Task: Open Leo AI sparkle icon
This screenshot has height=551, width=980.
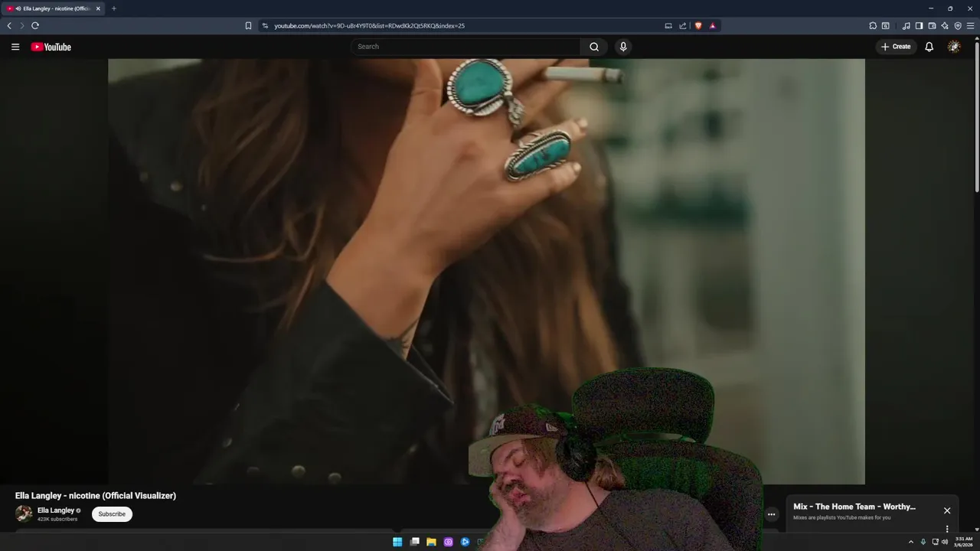Action: click(x=945, y=25)
